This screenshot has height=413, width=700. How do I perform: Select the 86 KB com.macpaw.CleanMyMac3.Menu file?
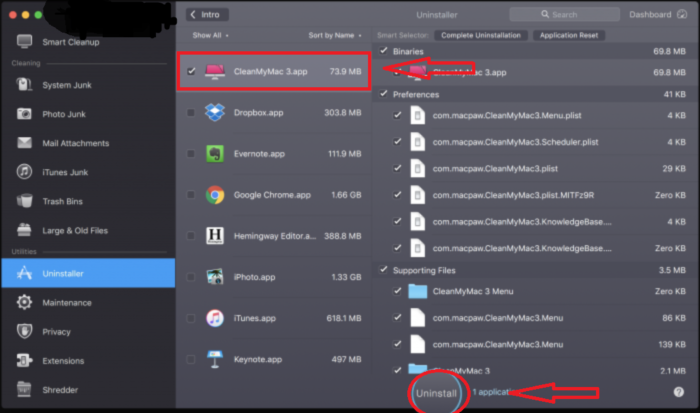536,318
